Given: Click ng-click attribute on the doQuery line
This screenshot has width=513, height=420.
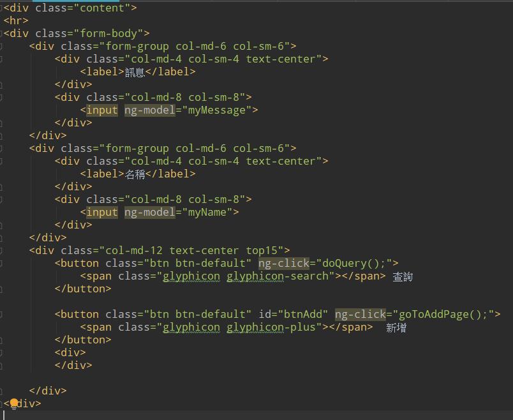Looking at the screenshot, I should coord(284,263).
